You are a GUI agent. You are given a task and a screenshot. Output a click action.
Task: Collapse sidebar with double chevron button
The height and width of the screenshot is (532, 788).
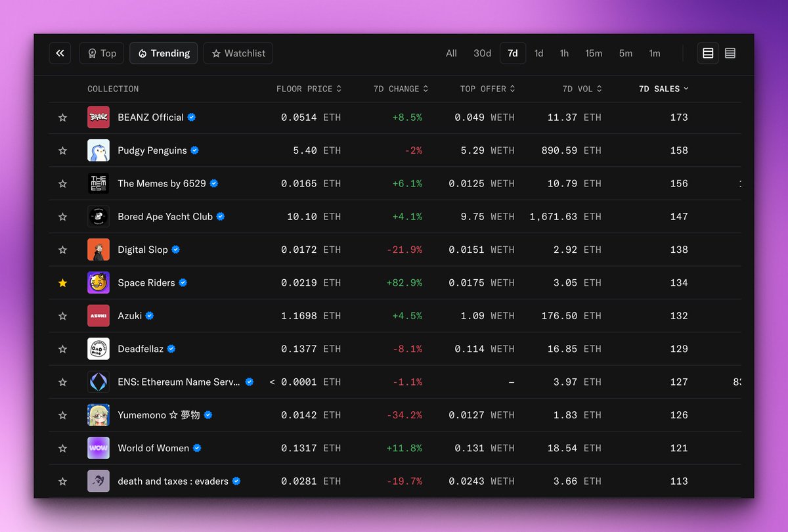click(60, 53)
